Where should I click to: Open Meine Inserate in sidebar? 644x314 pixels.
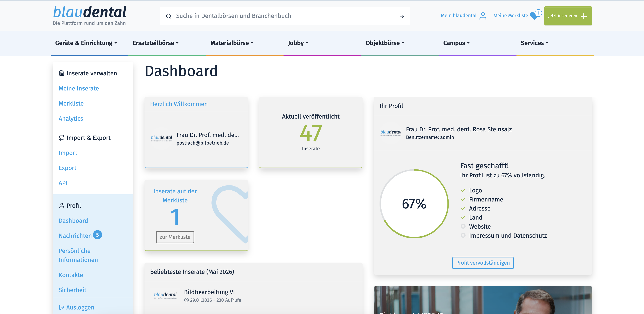(79, 88)
